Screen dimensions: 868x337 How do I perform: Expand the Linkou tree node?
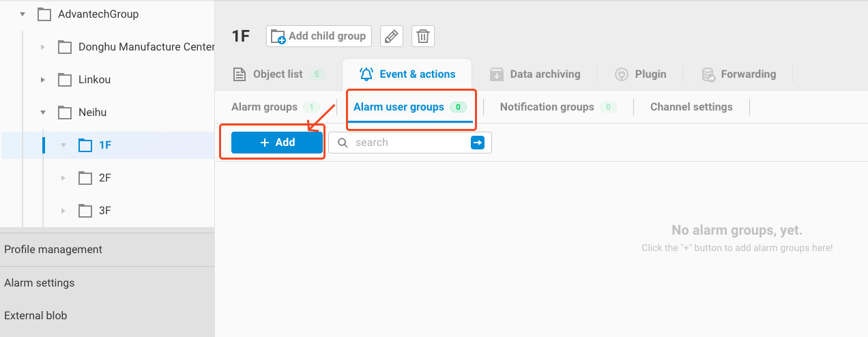tap(43, 80)
